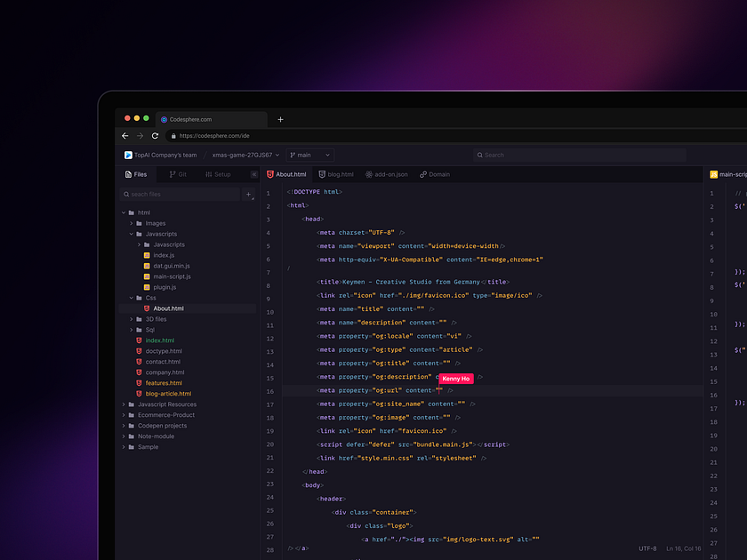Image resolution: width=747 pixels, height=560 pixels.
Task: Select the Codesphere.com browser tab
Action: coord(211,119)
